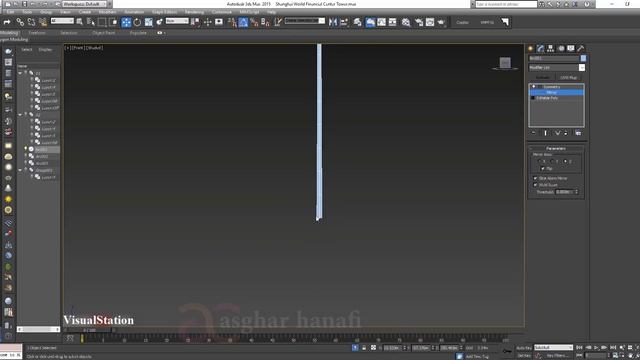640x360 pixels.
Task: Click the Bind to Space Warp tool
Action: (x=42, y=22)
